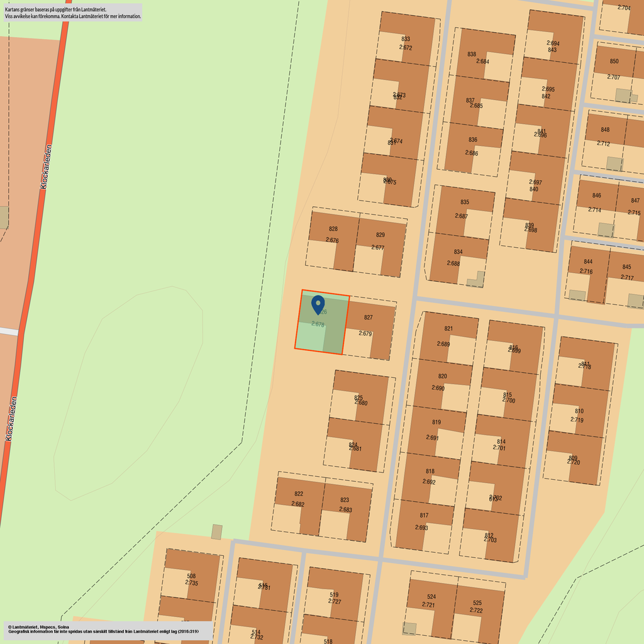The height and width of the screenshot is (644, 644).
Task: Choose house number 838
Action: tap(472, 54)
